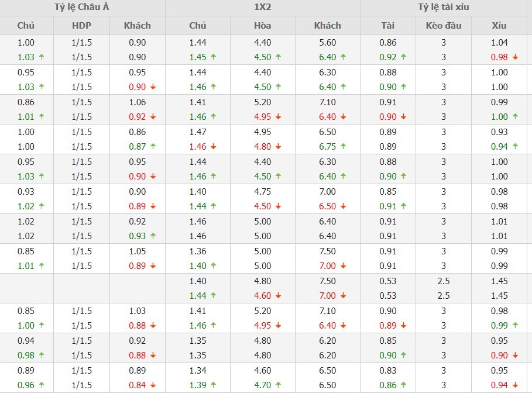Viewport: 532px width, 397px height.
Task: Click the down arrow beside red 4.80
Action: (x=278, y=147)
